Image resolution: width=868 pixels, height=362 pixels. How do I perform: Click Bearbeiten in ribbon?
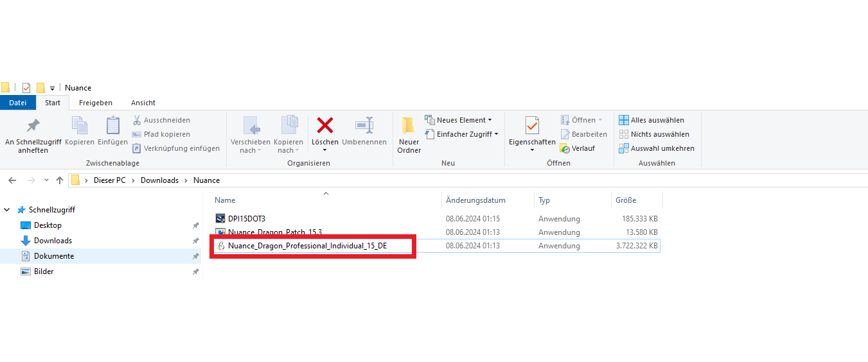(583, 134)
